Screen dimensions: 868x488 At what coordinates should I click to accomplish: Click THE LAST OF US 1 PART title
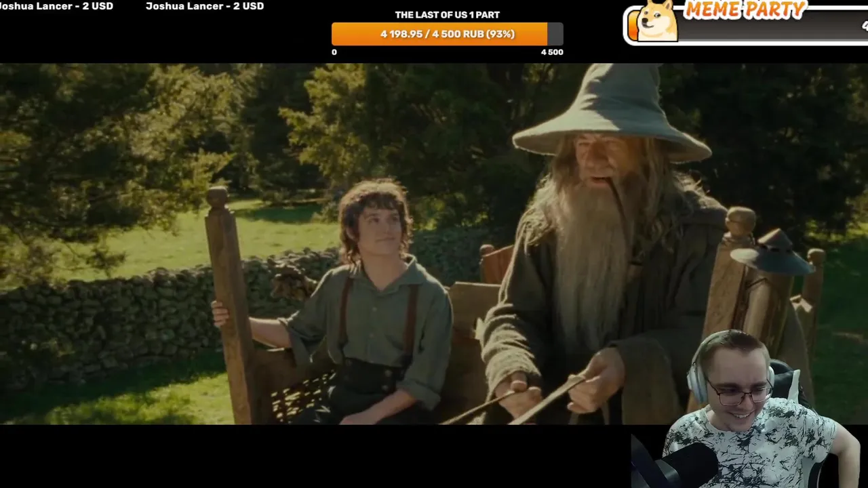coord(447,15)
